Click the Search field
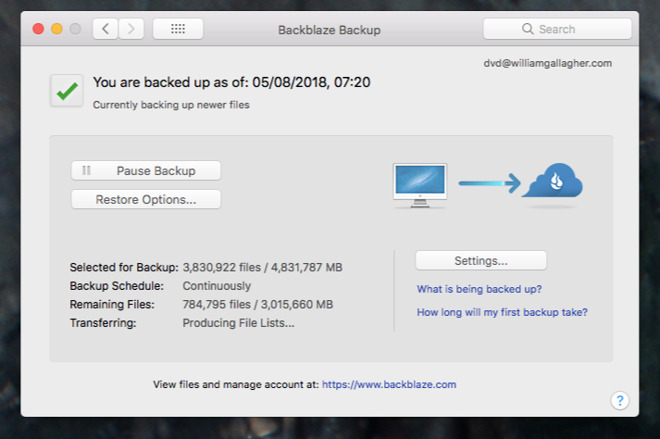 [x=557, y=29]
